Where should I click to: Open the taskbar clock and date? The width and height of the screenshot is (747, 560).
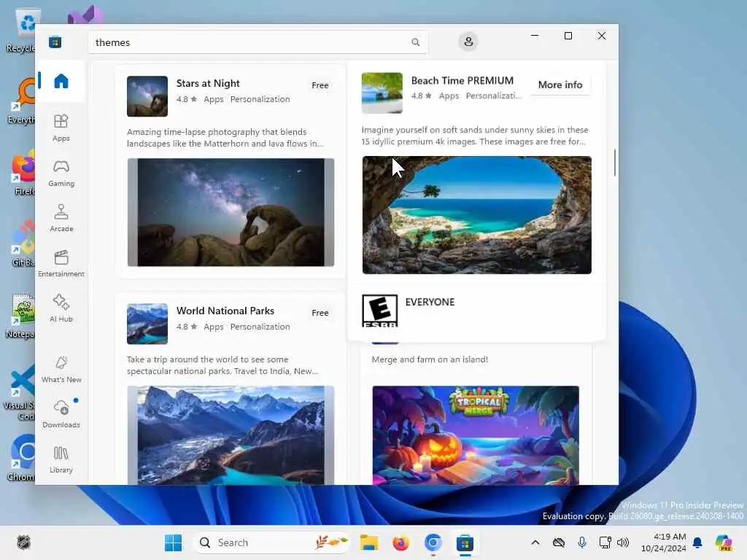pos(664,542)
